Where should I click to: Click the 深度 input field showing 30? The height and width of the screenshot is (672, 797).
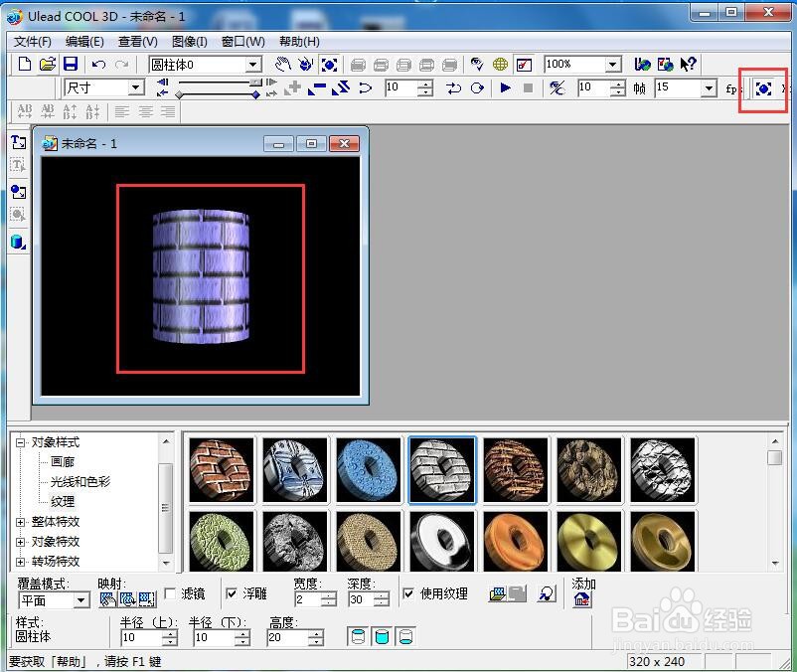(x=362, y=599)
